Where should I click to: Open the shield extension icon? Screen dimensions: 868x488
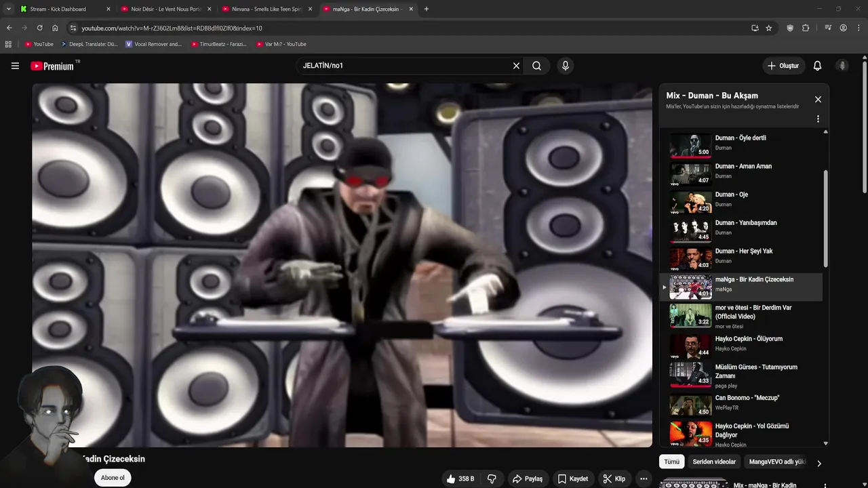click(790, 28)
